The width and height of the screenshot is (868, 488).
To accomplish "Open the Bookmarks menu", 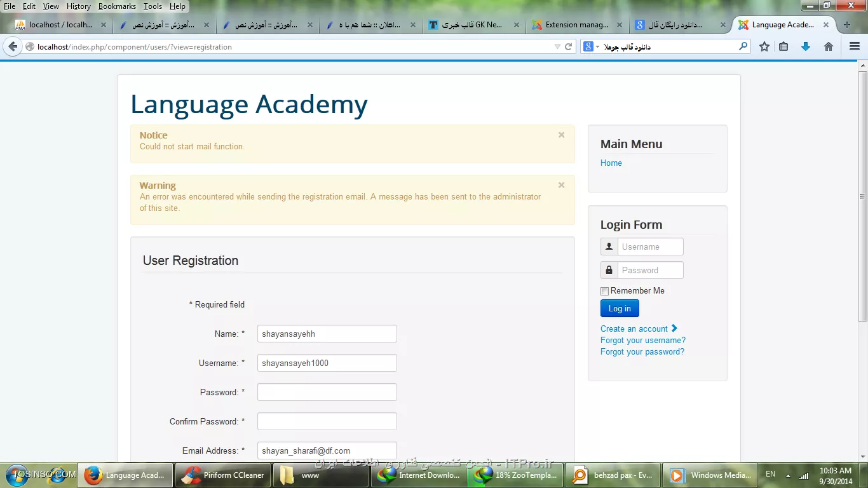I will click(x=117, y=6).
